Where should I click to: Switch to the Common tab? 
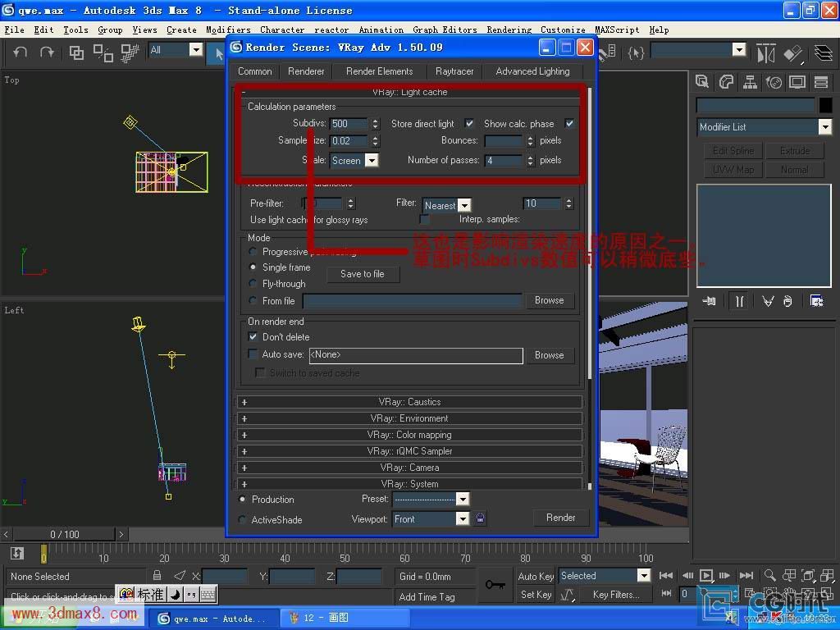point(255,71)
